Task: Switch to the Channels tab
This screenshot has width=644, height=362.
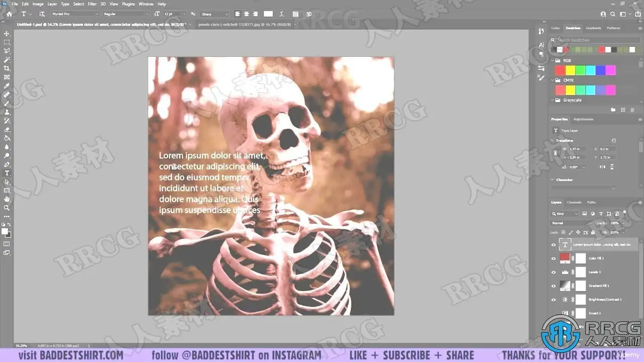Action: pos(574,203)
